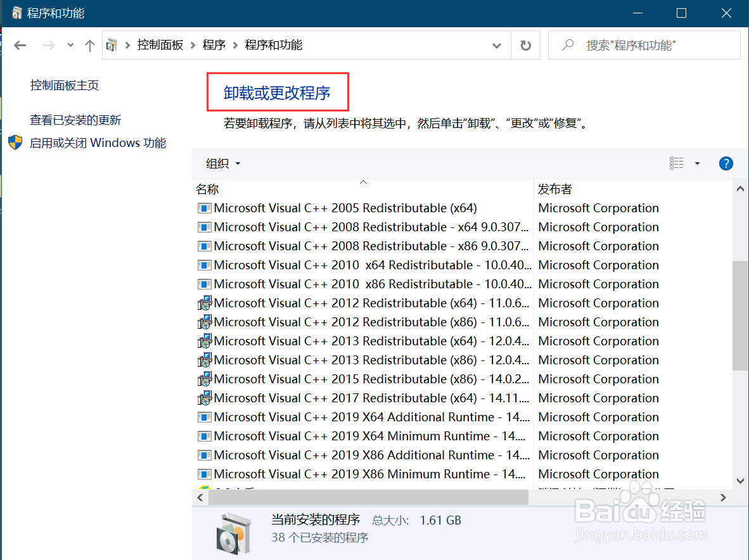Click the shield icon beside Windows features

[15, 143]
